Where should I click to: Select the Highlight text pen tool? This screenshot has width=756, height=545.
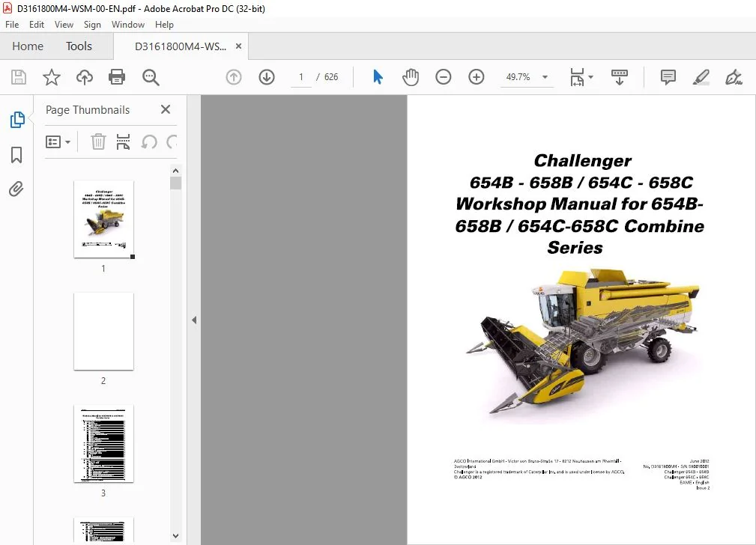pos(701,77)
